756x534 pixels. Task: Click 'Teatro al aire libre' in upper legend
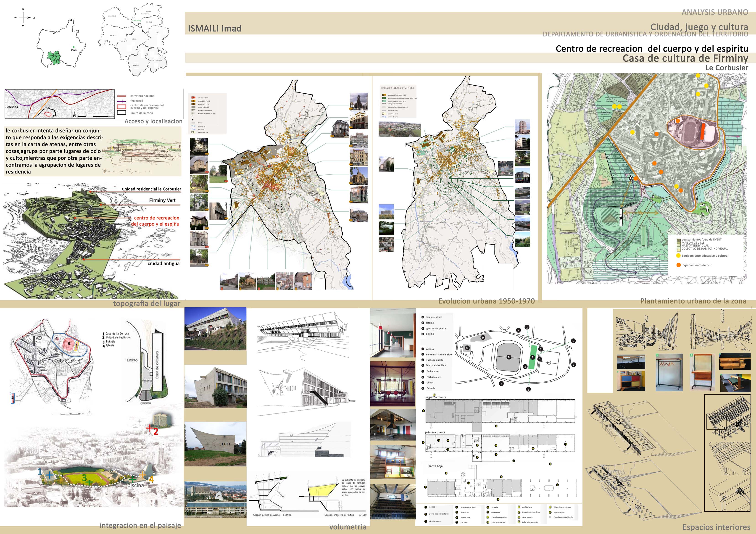(436, 365)
